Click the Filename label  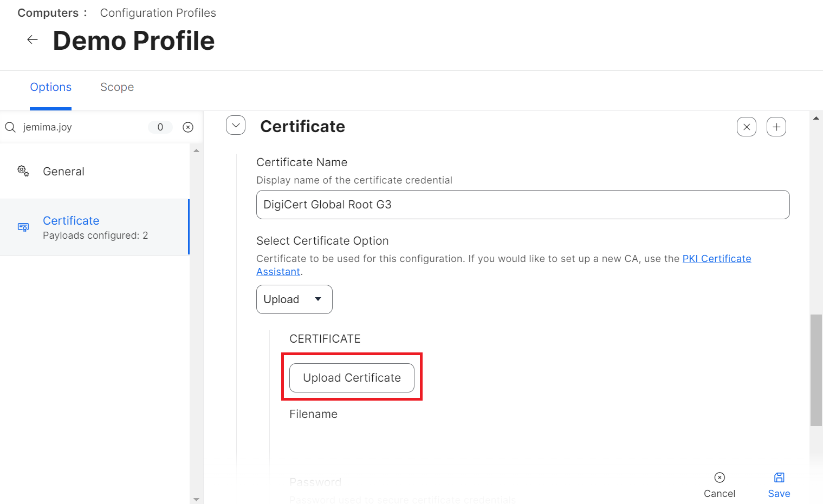pyautogui.click(x=313, y=414)
